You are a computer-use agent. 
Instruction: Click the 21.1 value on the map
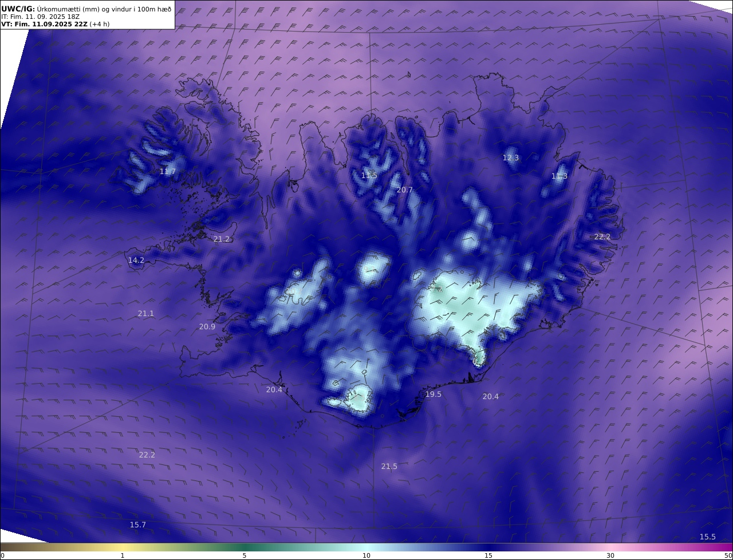pos(146,313)
